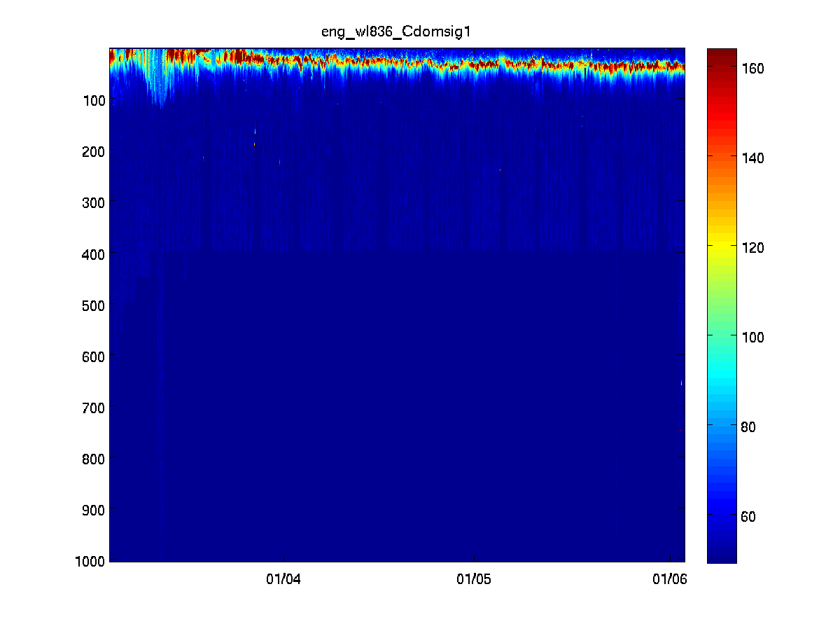Click the colorbar label 160
The height and width of the screenshot is (631, 840).
coord(754,69)
